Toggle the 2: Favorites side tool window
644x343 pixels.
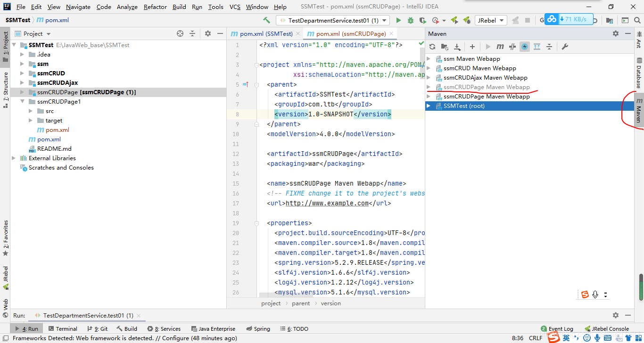tap(5, 238)
